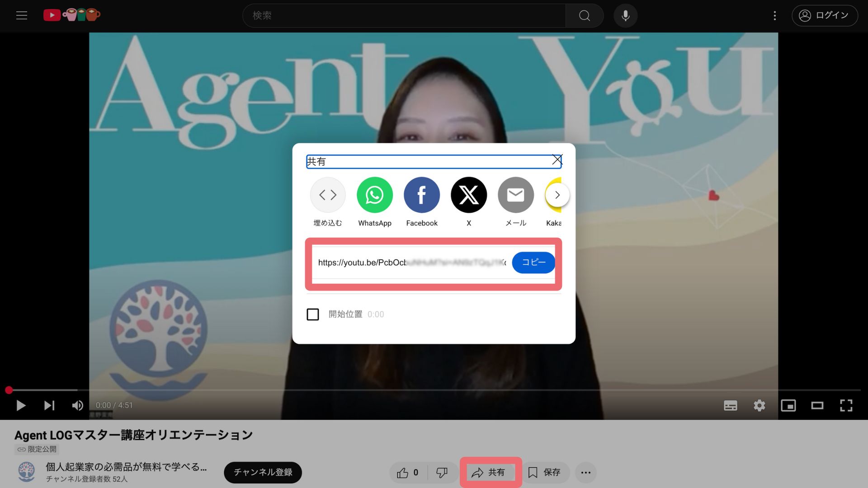Screen dimensions: 868x488
Task: Open more actions ellipsis below video
Action: (x=586, y=473)
